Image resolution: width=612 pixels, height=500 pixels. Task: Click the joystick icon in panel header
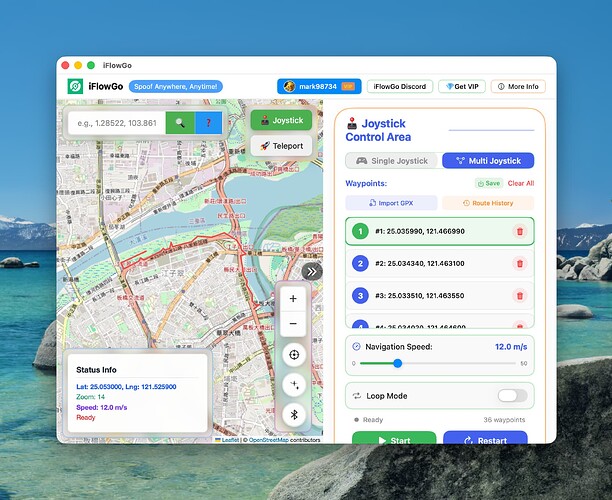tap(352, 123)
